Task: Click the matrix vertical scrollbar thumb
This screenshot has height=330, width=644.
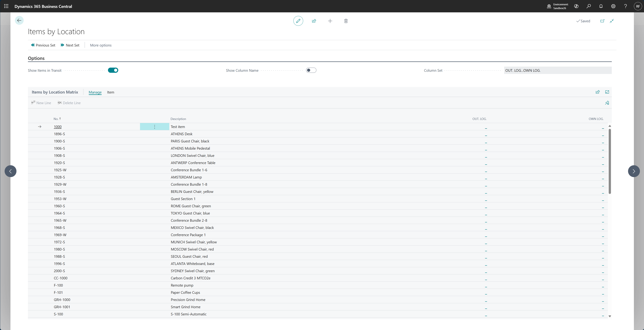Action: 610,161
